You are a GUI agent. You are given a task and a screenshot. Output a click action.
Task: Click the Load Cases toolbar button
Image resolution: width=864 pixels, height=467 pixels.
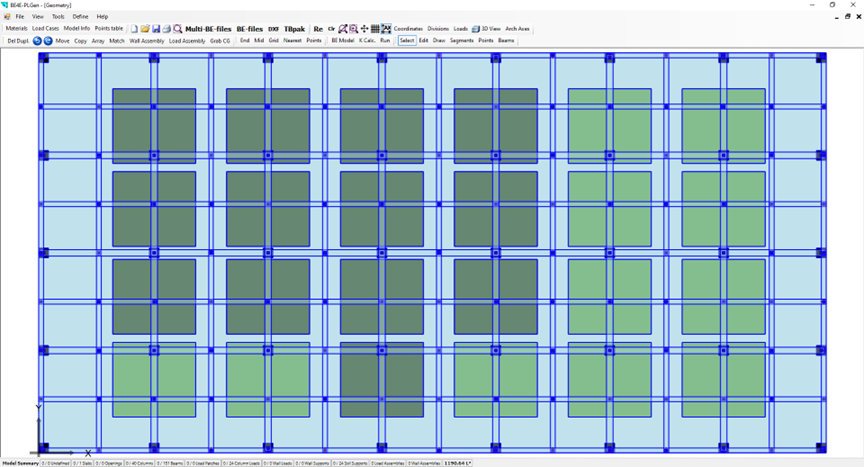(x=46, y=29)
